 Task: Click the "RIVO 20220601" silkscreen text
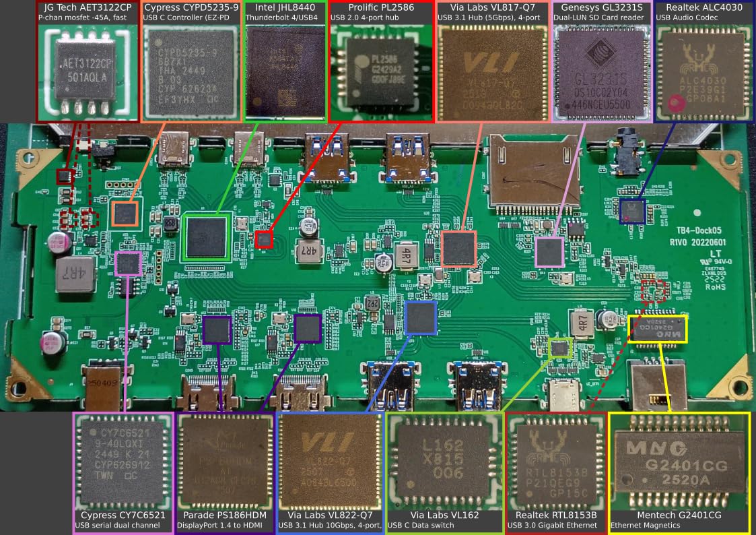click(697, 242)
